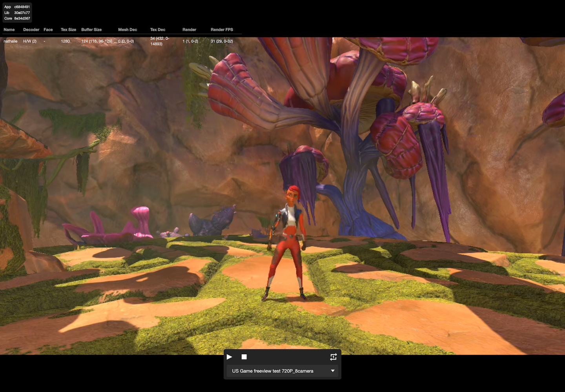Start playback with the play button
The width and height of the screenshot is (565, 392).
[x=230, y=357]
